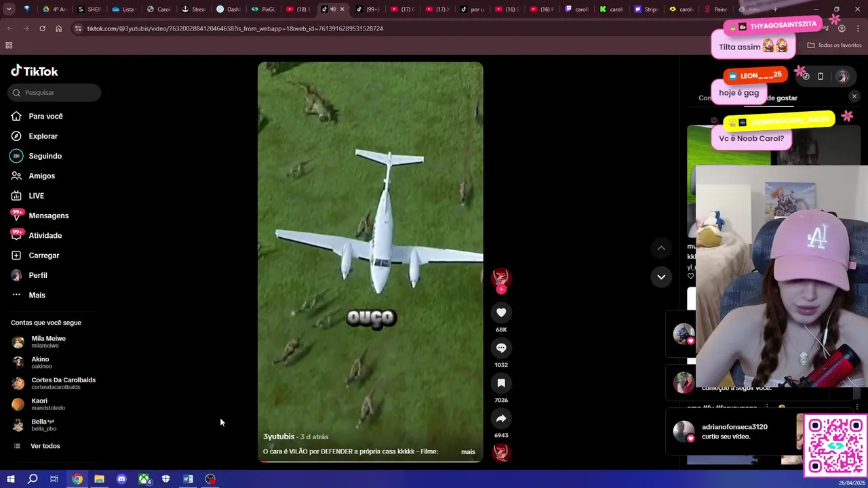This screenshot has height=488, width=868.
Task: Open a new browser tab
Action: coord(775,9)
